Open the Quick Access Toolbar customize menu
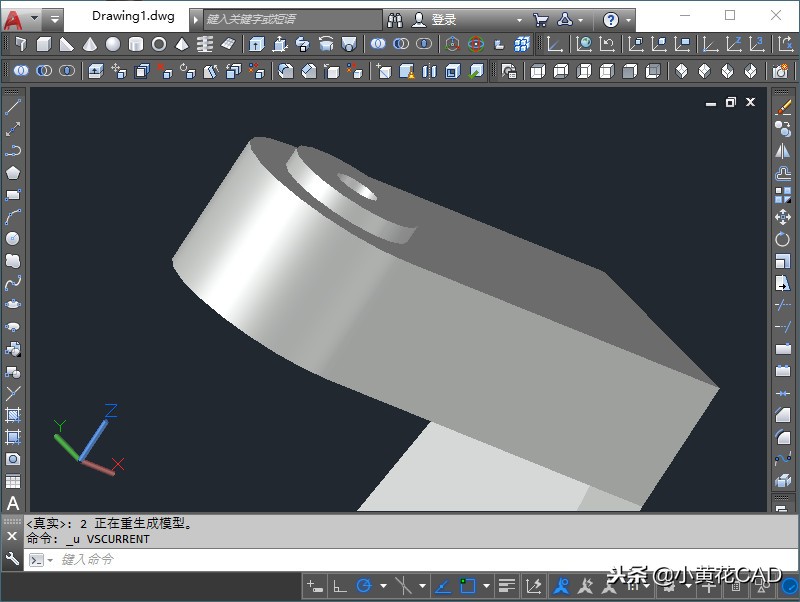 (54, 19)
